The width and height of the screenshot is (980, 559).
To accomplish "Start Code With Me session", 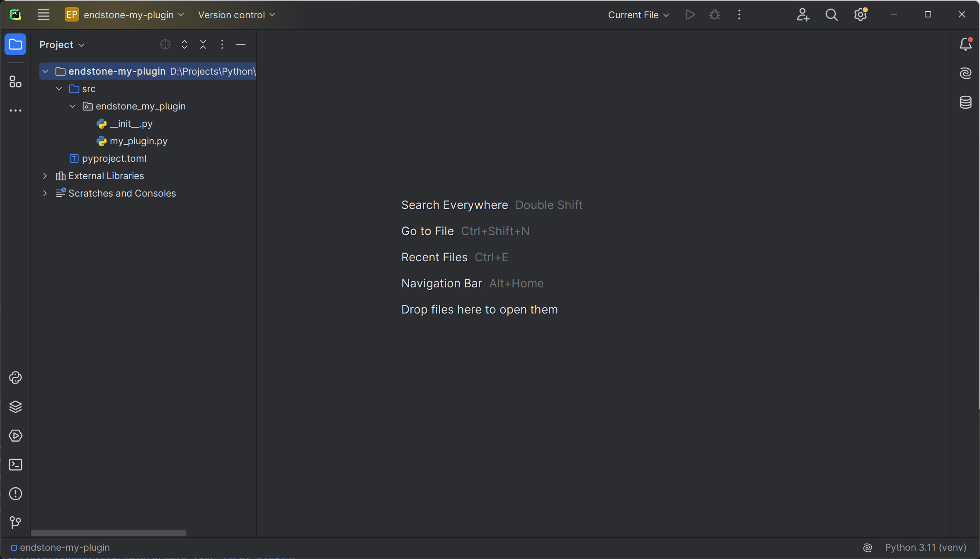I will pos(803,15).
